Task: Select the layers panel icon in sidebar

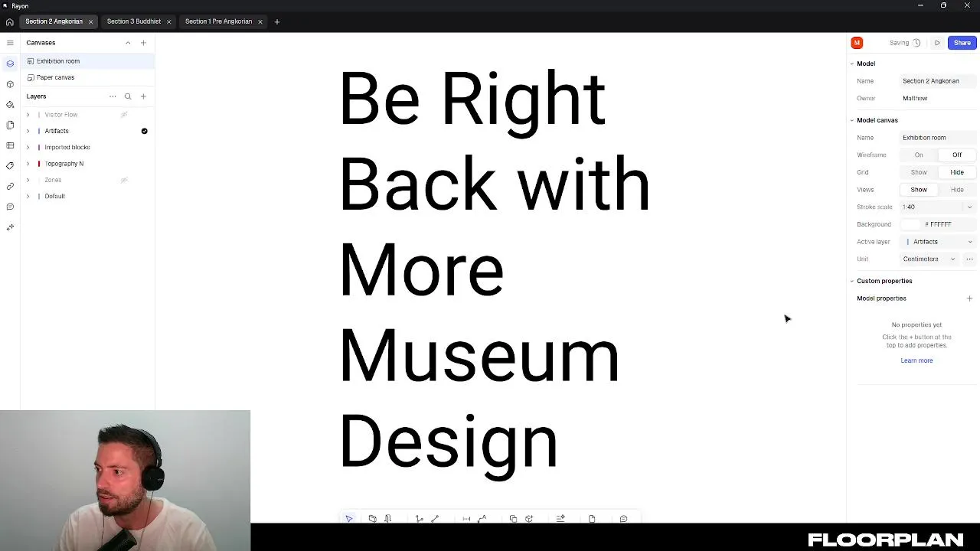Action: pos(10,64)
